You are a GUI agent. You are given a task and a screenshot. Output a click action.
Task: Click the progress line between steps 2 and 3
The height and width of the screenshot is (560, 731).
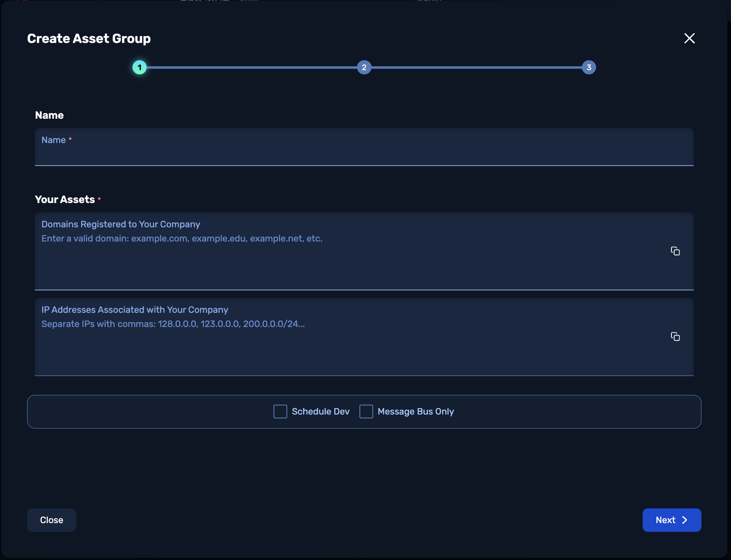tap(476, 67)
